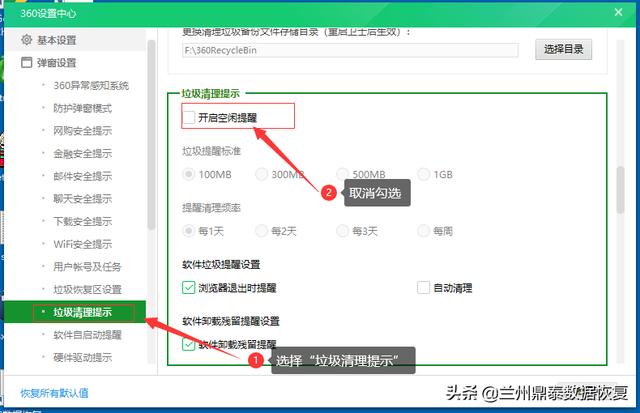Select 硬件驱动提示 in sidebar

coord(82,357)
